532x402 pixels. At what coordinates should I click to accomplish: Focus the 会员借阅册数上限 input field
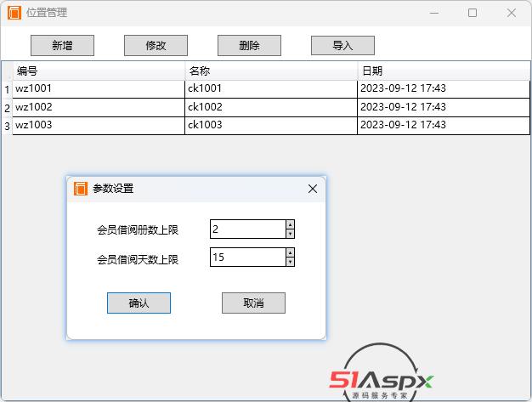coord(248,229)
